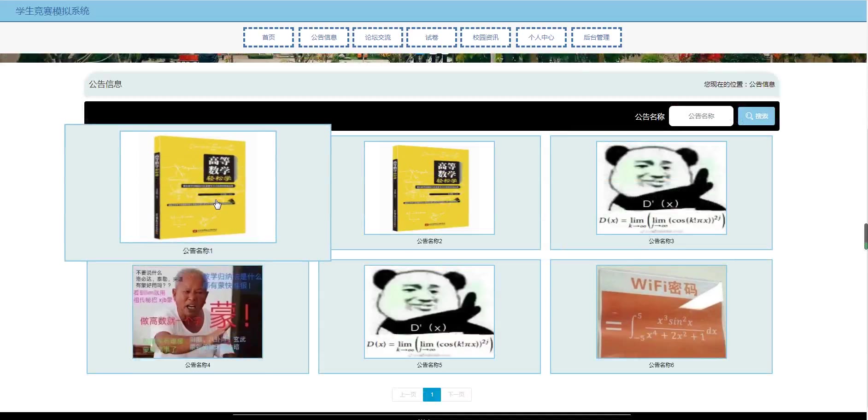
Task: Open 公告名称2 yellow book thumbnail
Action: click(429, 188)
